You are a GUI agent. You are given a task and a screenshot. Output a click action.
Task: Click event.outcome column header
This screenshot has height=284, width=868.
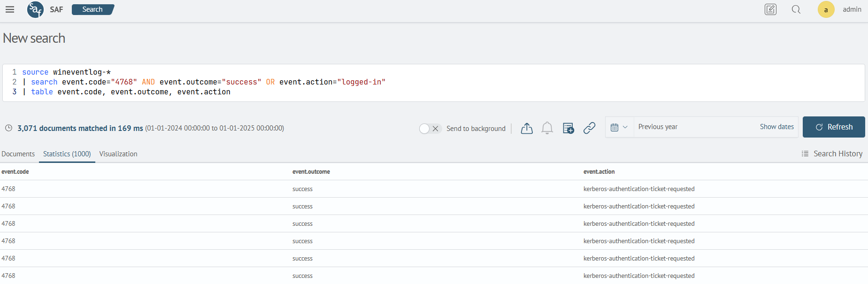point(311,172)
